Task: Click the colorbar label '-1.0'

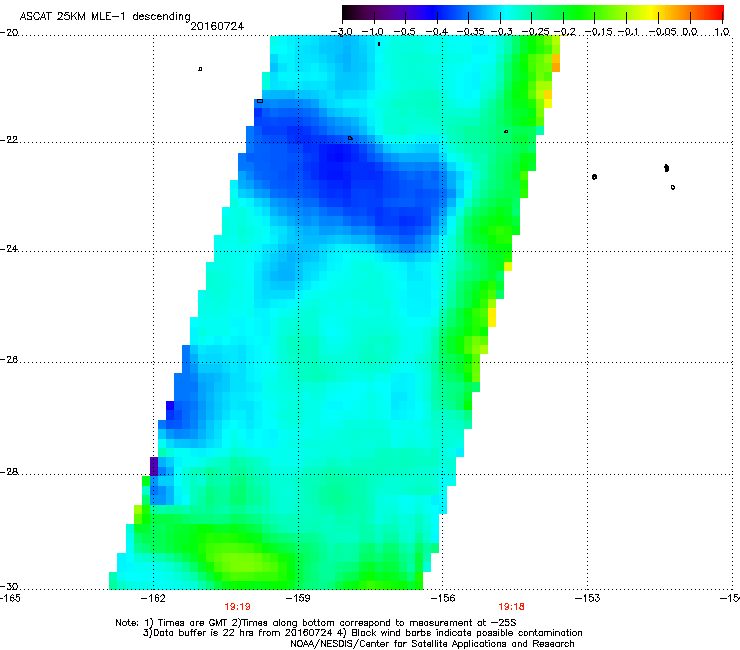Action: tap(373, 32)
